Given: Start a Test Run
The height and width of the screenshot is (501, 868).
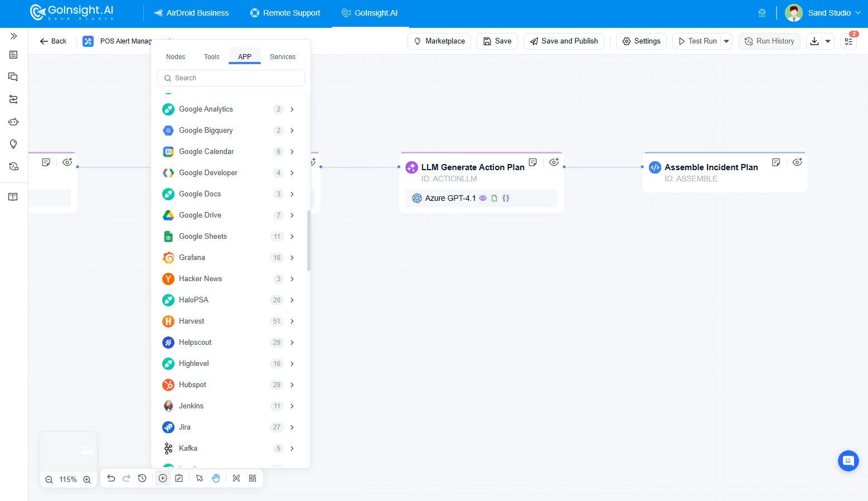Looking at the screenshot, I should click(x=697, y=41).
